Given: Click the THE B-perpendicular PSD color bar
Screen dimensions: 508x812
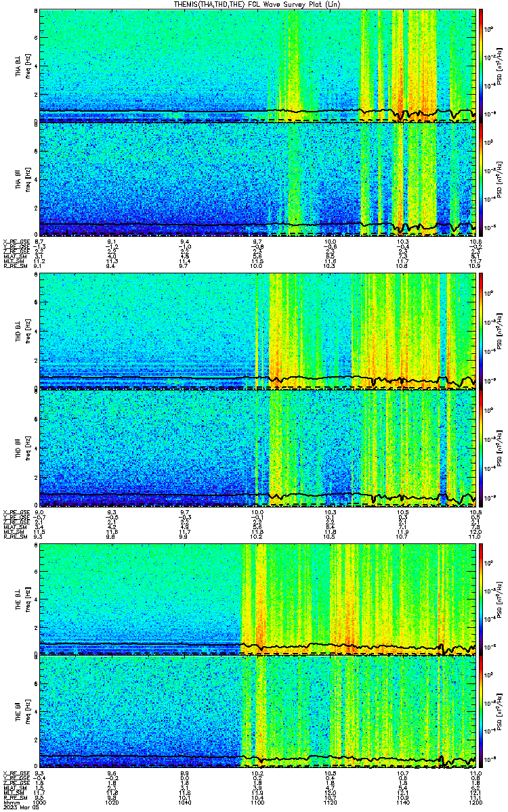Looking at the screenshot, I should pyautogui.click(x=481, y=599).
